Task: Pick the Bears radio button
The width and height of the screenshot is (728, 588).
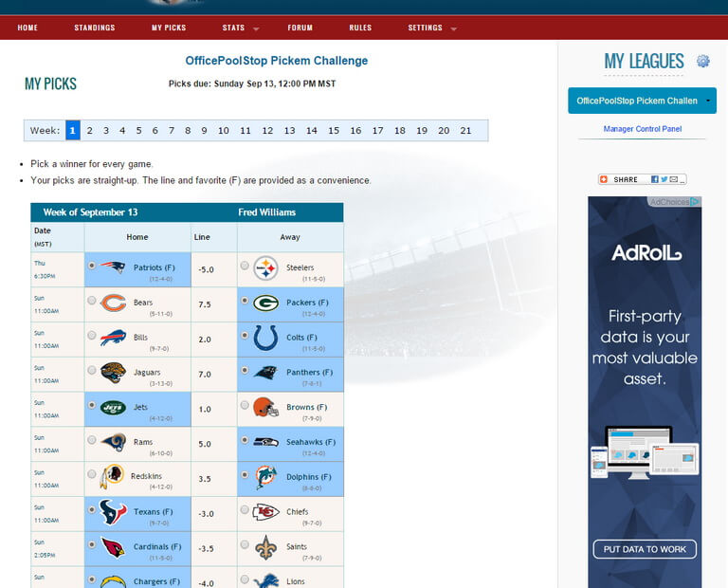Action: click(92, 301)
